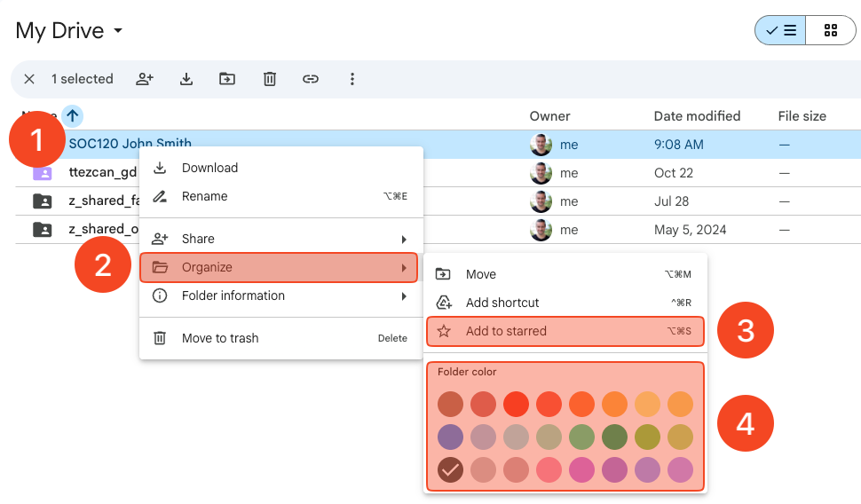Pick the checked brown folder color swatch
The width and height of the screenshot is (861, 504).
pyautogui.click(x=450, y=470)
